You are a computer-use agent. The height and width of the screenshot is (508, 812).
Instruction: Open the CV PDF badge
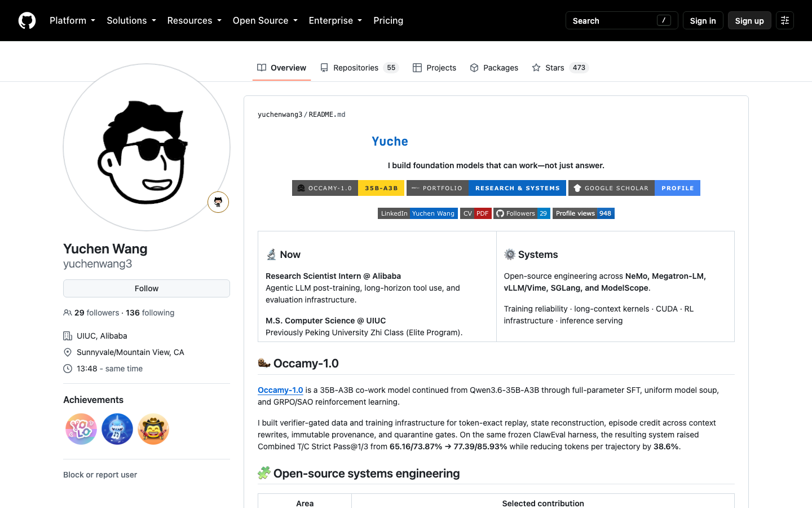(x=476, y=213)
